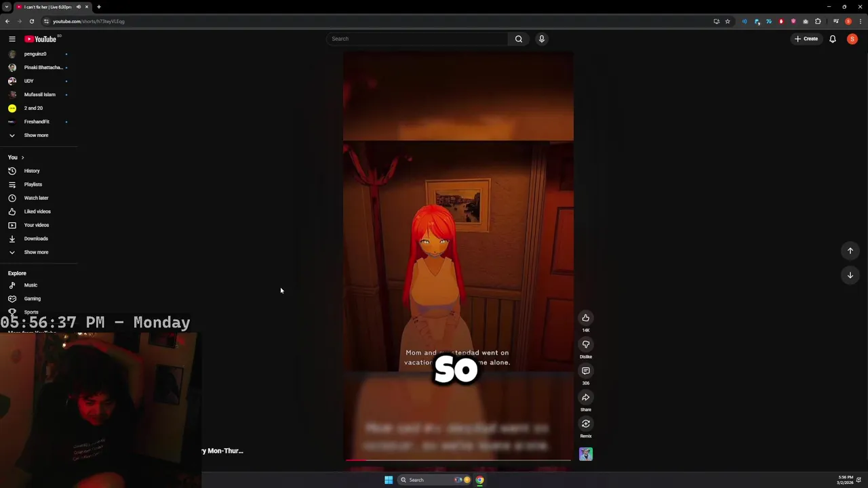Open the Chrome extensions puzzle icon
The height and width of the screenshot is (488, 868).
[818, 21]
